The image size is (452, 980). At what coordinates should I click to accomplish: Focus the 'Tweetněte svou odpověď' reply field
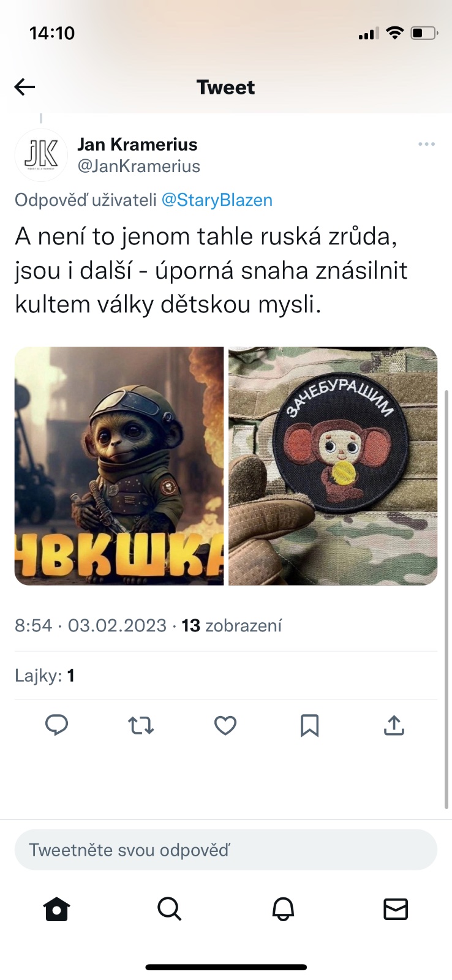(226, 850)
